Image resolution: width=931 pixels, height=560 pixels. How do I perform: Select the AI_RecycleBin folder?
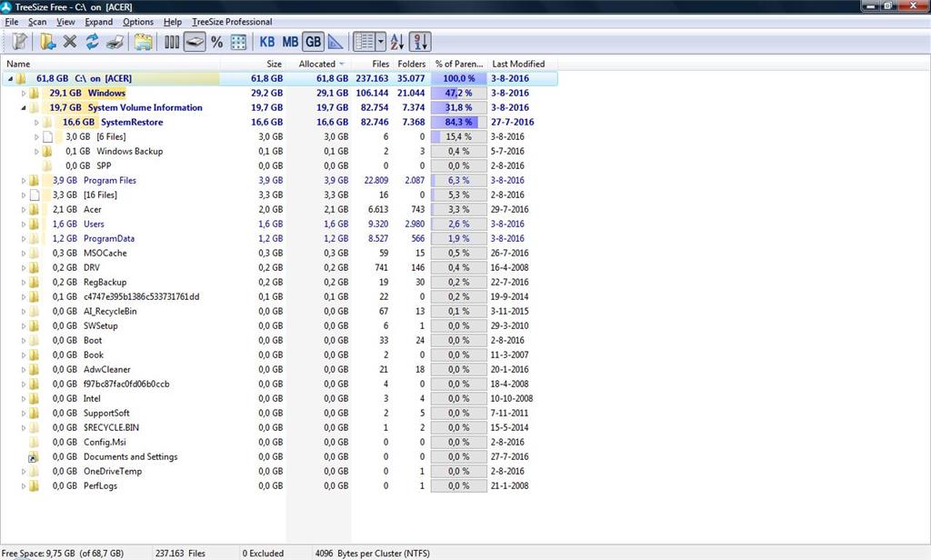(110, 311)
